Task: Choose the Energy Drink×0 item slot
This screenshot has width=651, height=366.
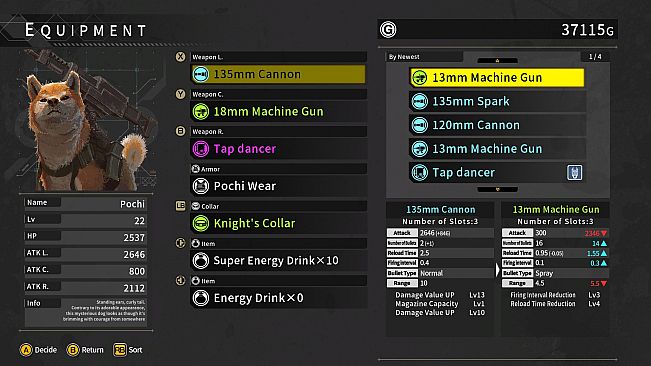Action: point(279,298)
